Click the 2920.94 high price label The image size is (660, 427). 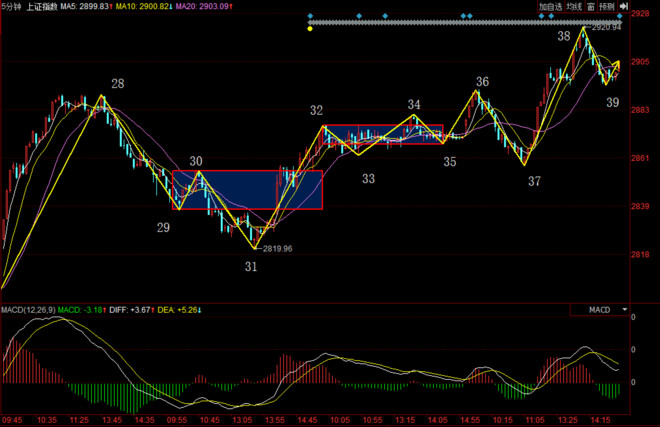pos(607,27)
